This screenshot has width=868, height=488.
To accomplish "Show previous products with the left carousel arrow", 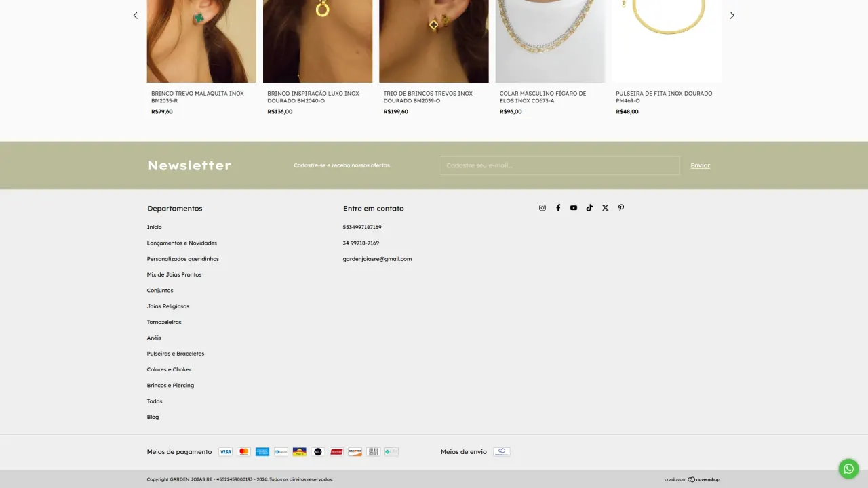I will pos(136,15).
